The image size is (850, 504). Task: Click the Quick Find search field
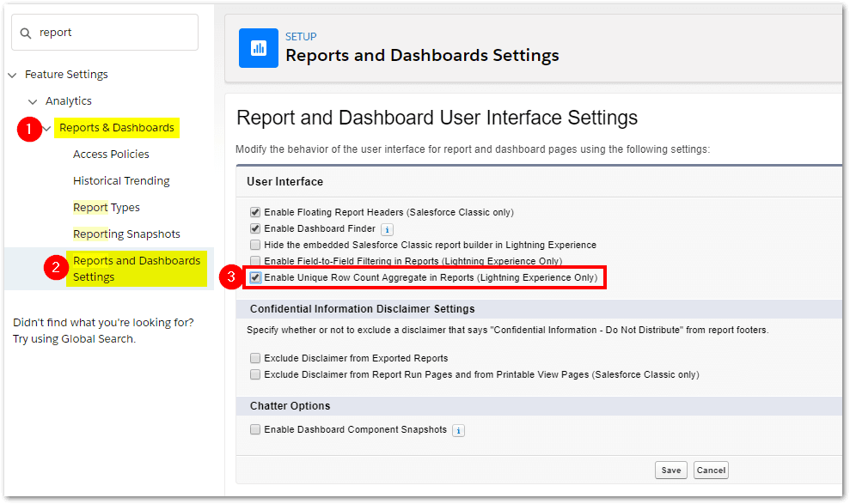pos(105,33)
